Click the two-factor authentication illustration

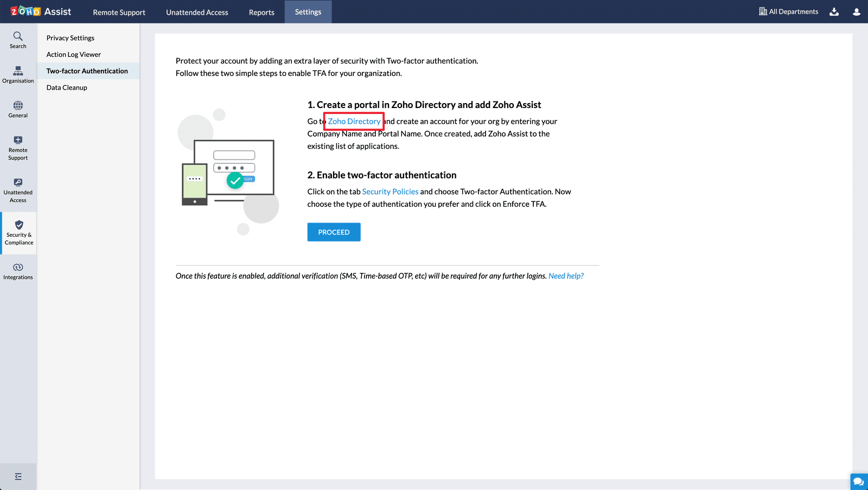tap(228, 172)
